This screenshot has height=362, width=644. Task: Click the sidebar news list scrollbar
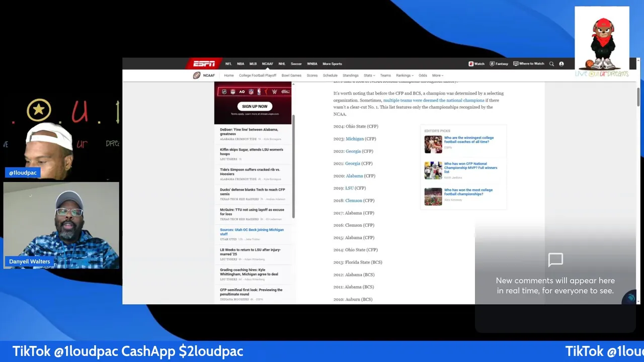[x=294, y=166]
